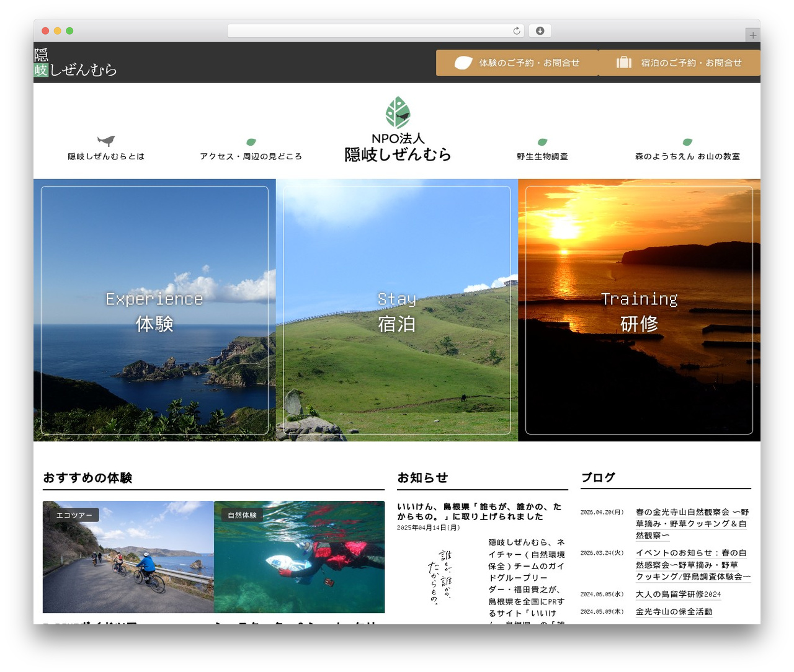Click the blog date 2024.05.09(木)
This screenshot has height=672, width=794.
(602, 611)
